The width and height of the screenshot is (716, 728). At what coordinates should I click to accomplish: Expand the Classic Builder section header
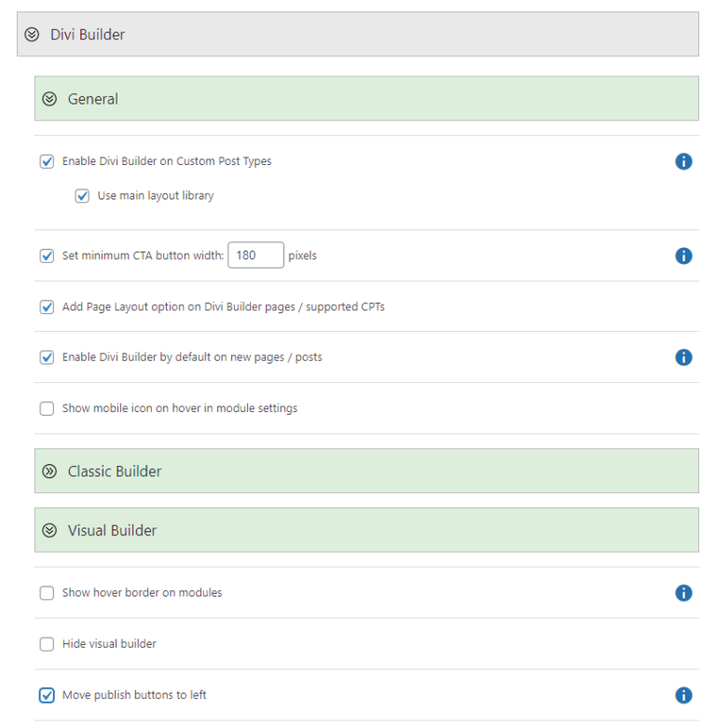pos(366,472)
